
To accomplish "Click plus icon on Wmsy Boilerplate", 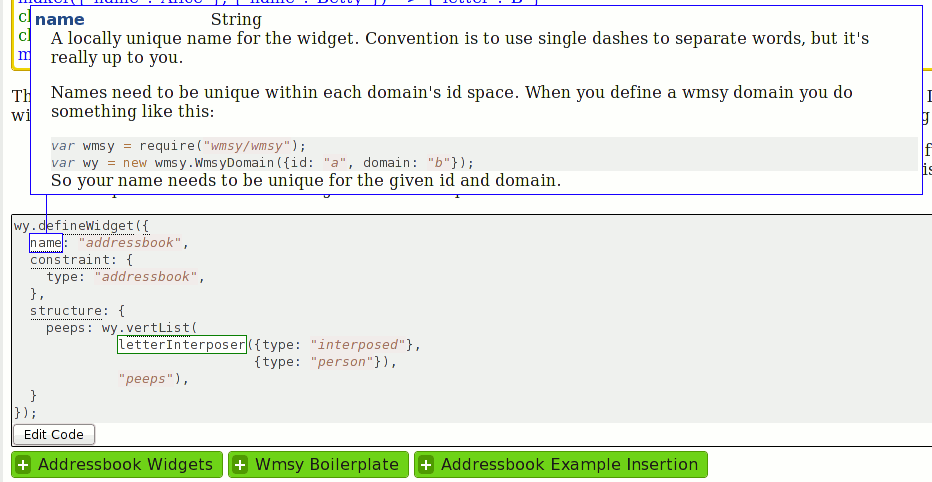I will click(240, 465).
